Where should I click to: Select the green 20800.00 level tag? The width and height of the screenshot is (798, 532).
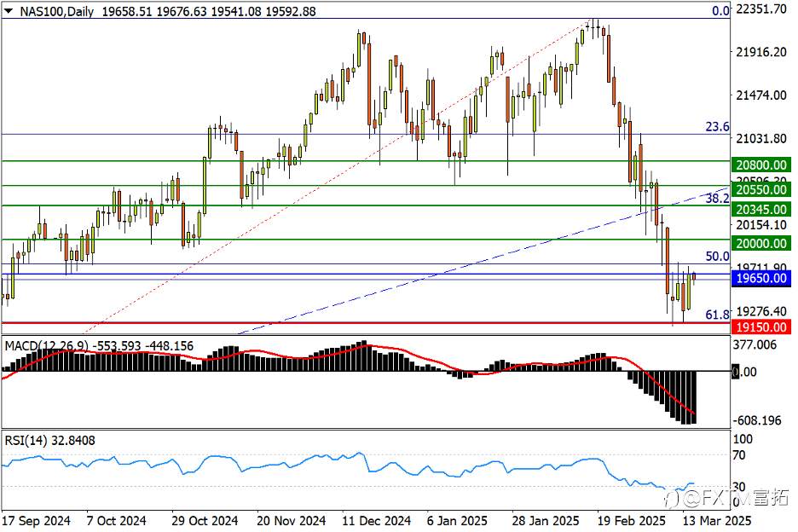(x=761, y=165)
